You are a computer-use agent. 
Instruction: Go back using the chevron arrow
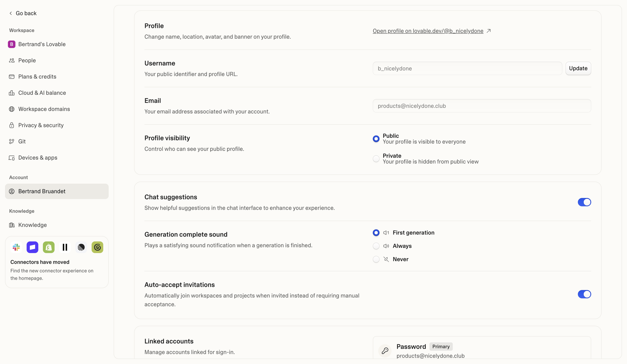(x=11, y=13)
